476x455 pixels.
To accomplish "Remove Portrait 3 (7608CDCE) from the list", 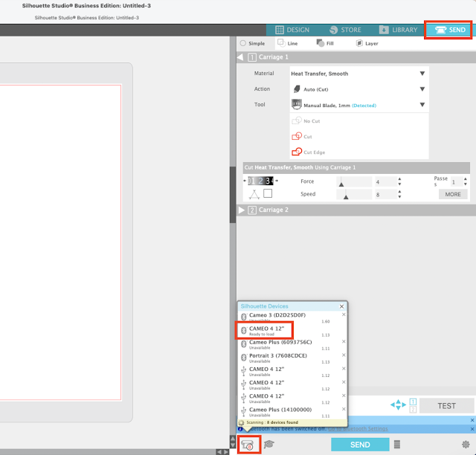I will [344, 355].
